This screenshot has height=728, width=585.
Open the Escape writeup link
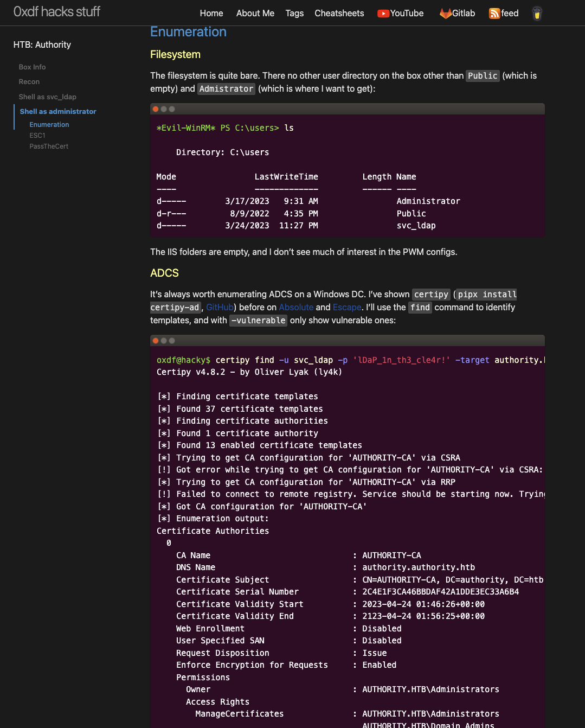click(x=347, y=307)
